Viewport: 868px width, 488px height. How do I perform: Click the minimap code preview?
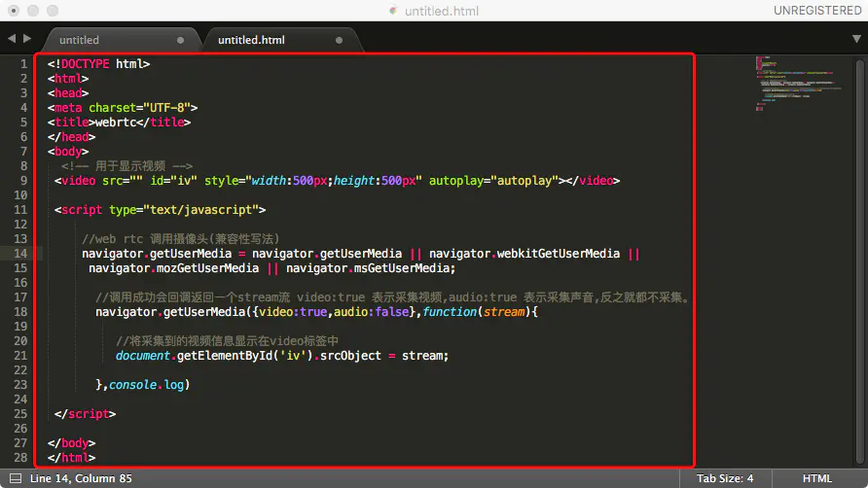pyautogui.click(x=798, y=83)
